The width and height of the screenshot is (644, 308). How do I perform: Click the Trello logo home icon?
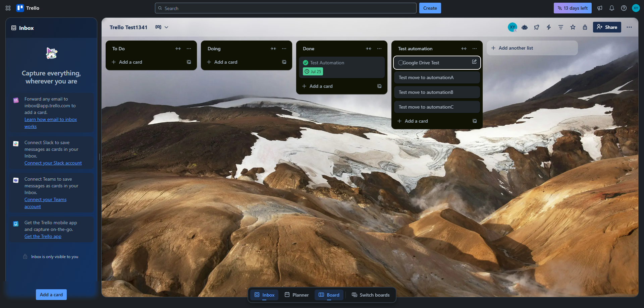[28, 8]
